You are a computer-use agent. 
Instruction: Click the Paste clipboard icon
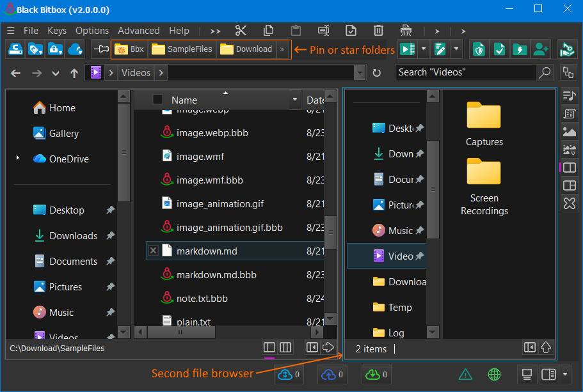[x=296, y=31]
